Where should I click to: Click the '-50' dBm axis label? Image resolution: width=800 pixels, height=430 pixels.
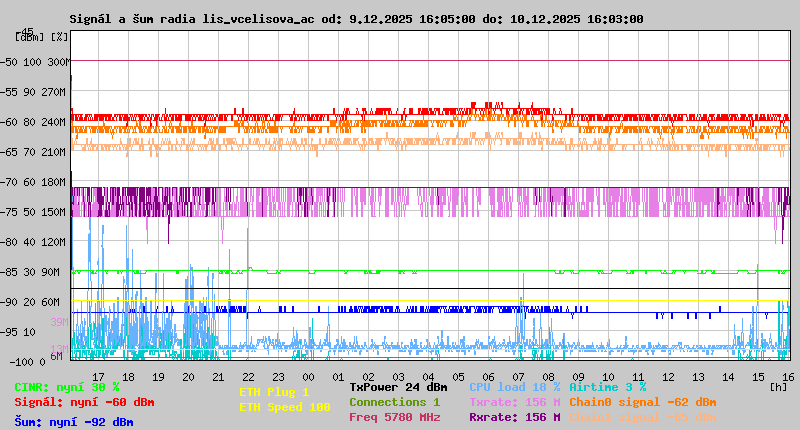(x=9, y=62)
